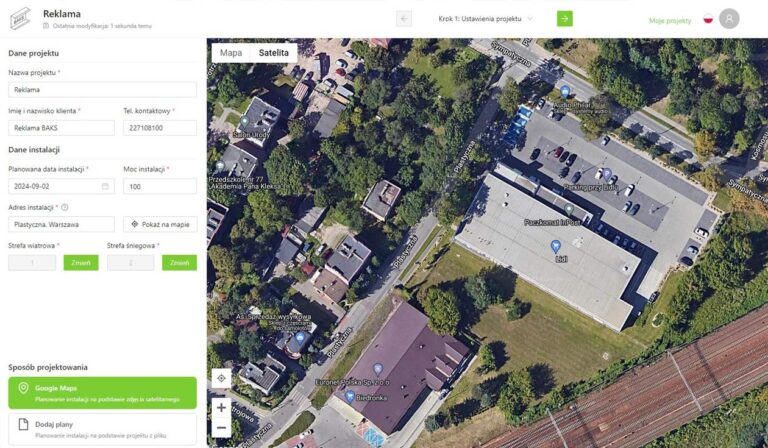768x448 pixels.
Task: Click calendar icon in date field
Action: 105,186
